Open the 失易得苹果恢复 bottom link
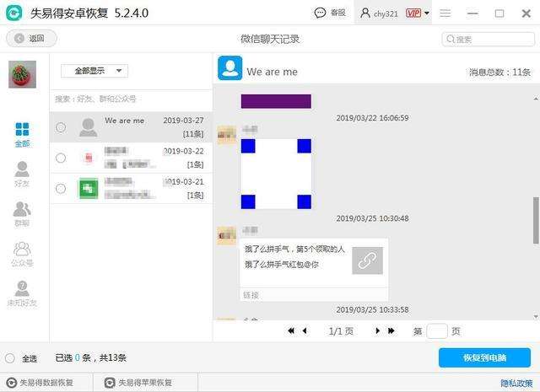 145,383
